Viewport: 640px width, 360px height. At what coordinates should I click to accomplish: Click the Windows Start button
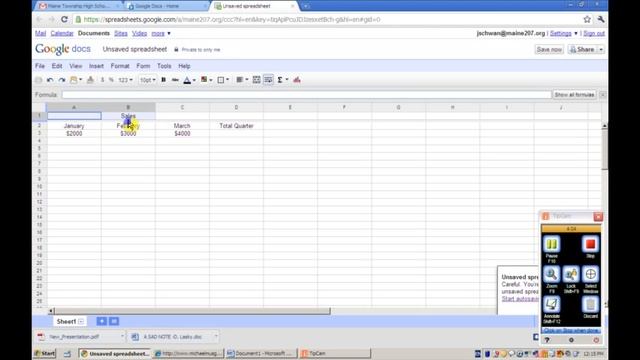pyautogui.click(x=45, y=353)
